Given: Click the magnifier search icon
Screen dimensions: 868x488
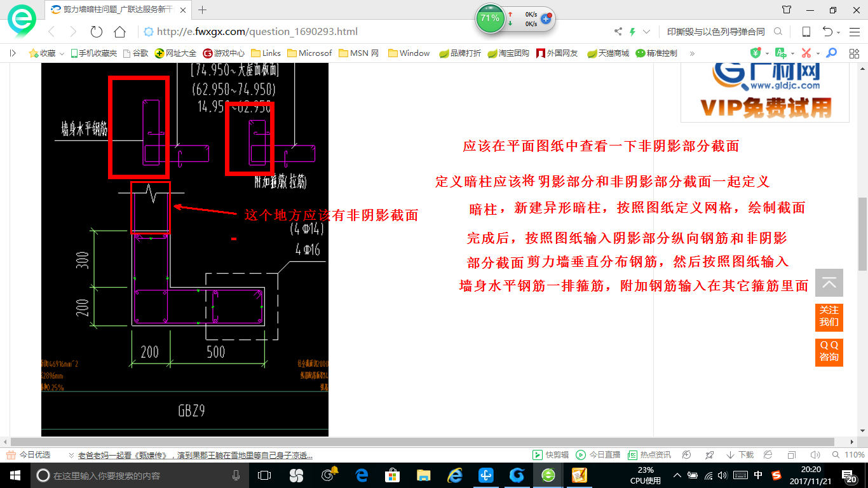Looking at the screenshot, I should pyautogui.click(x=778, y=32).
